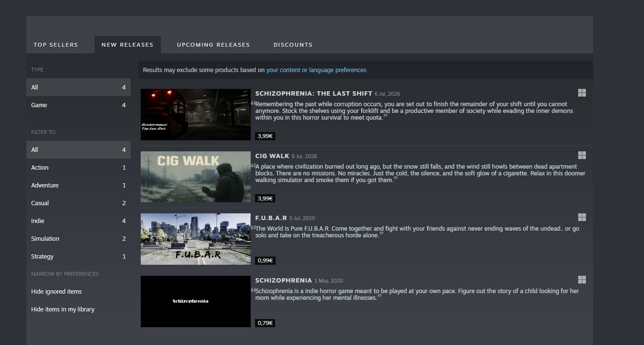Click Windows icon on Schizophrenia 1 May row
This screenshot has height=345, width=644.
[582, 280]
